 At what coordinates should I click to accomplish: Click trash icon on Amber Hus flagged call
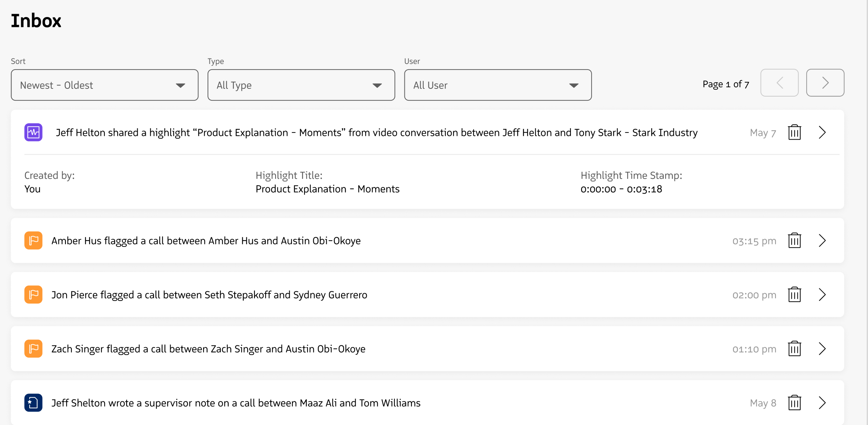794,241
